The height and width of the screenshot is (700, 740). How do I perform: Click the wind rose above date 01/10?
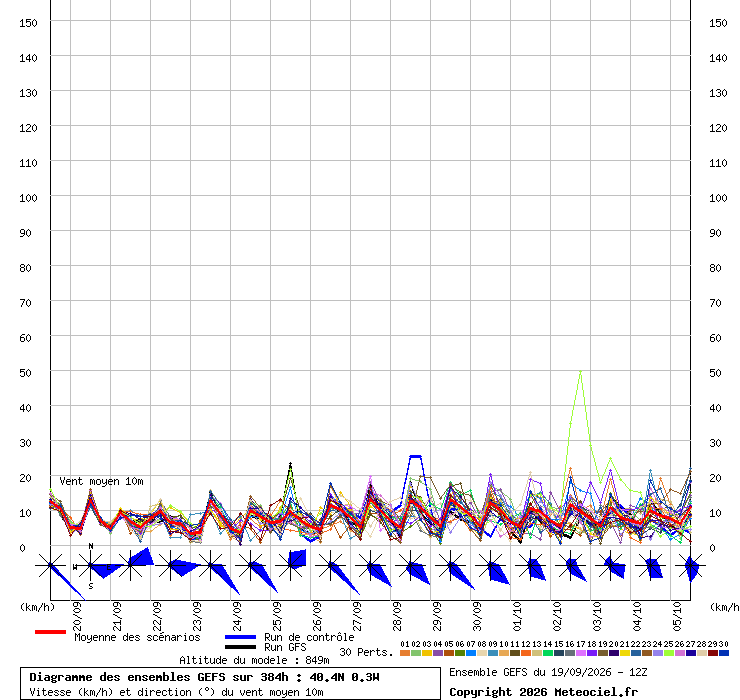(531, 565)
